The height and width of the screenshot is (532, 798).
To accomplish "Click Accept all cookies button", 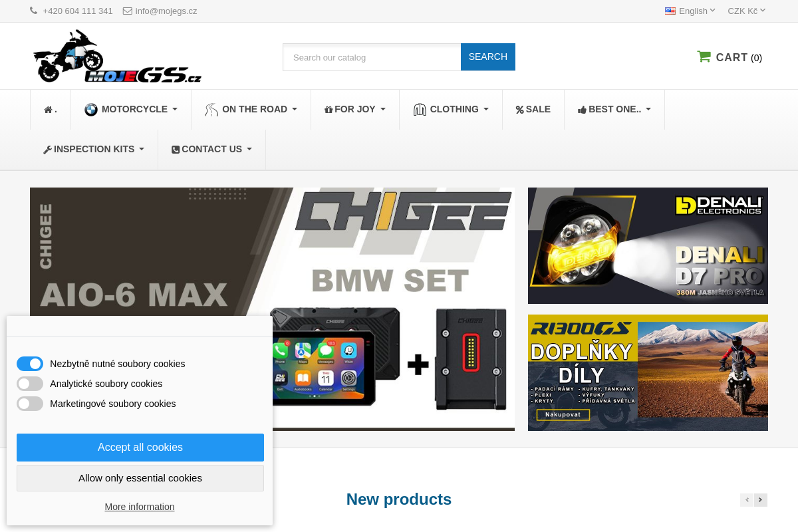I will tap(140, 448).
